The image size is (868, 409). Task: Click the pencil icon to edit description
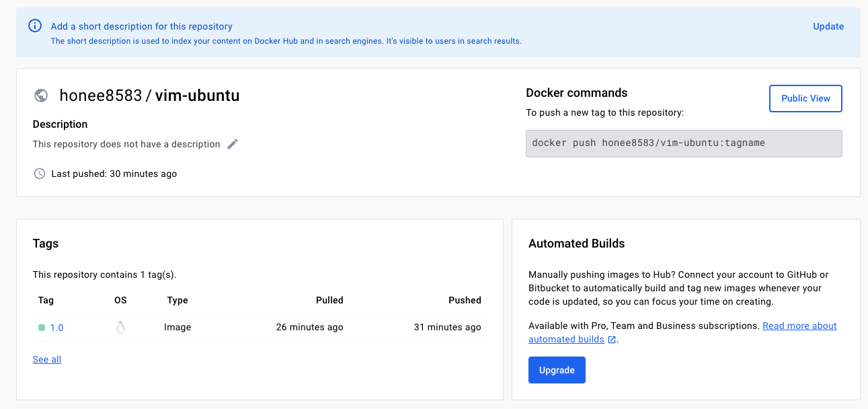[x=233, y=144]
